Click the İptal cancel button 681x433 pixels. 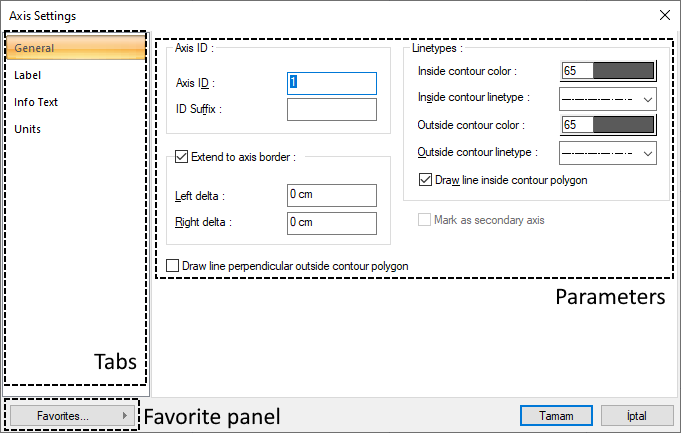point(636,415)
